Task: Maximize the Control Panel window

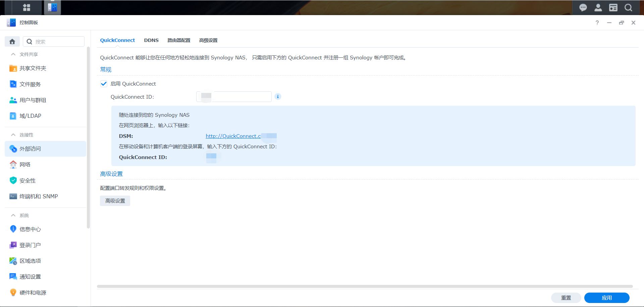Action: [622, 22]
